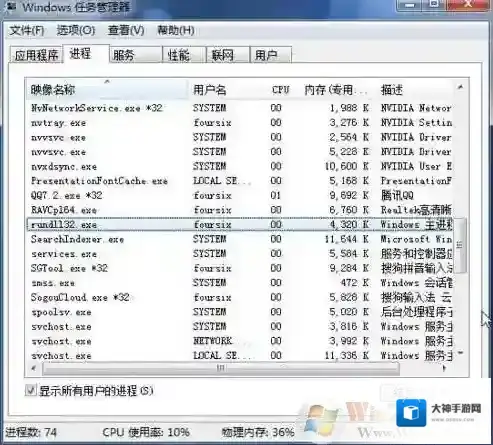Click the 10,600 K memory value

pos(347,166)
